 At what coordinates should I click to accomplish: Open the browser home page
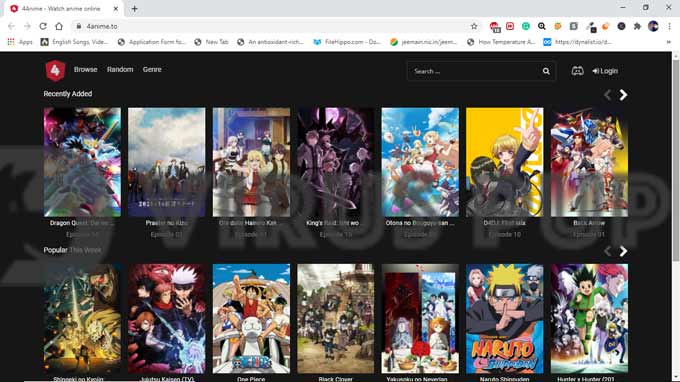tap(59, 26)
